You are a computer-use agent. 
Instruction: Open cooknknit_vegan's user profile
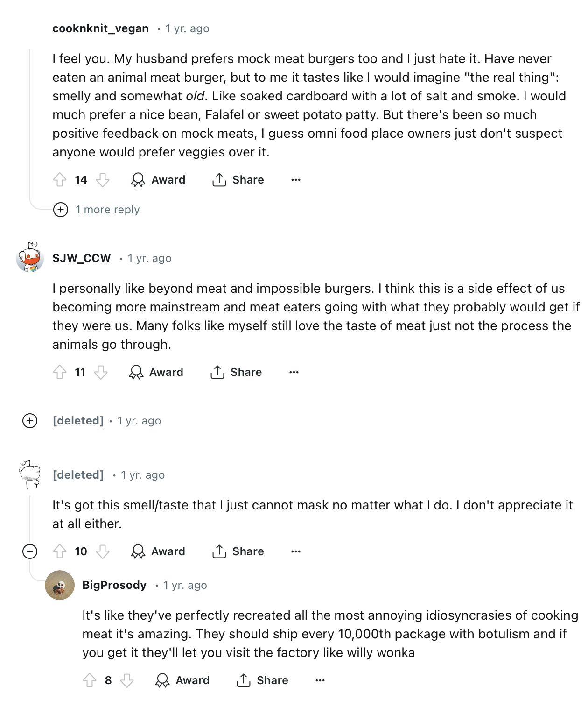[x=100, y=28]
